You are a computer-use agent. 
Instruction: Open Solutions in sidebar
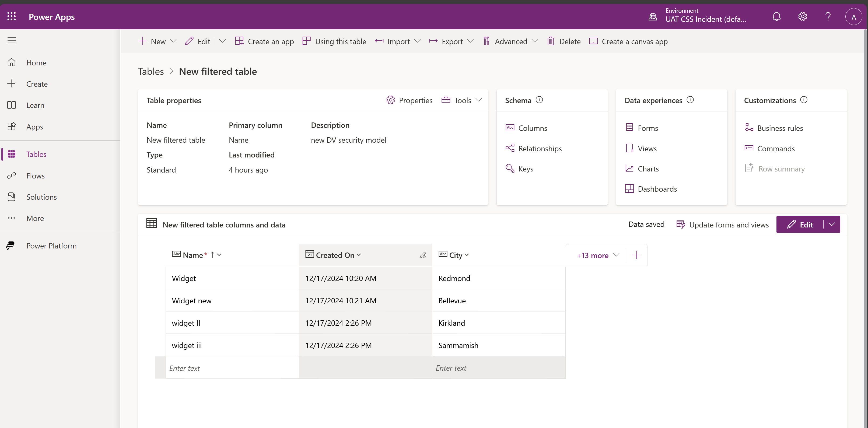point(41,197)
